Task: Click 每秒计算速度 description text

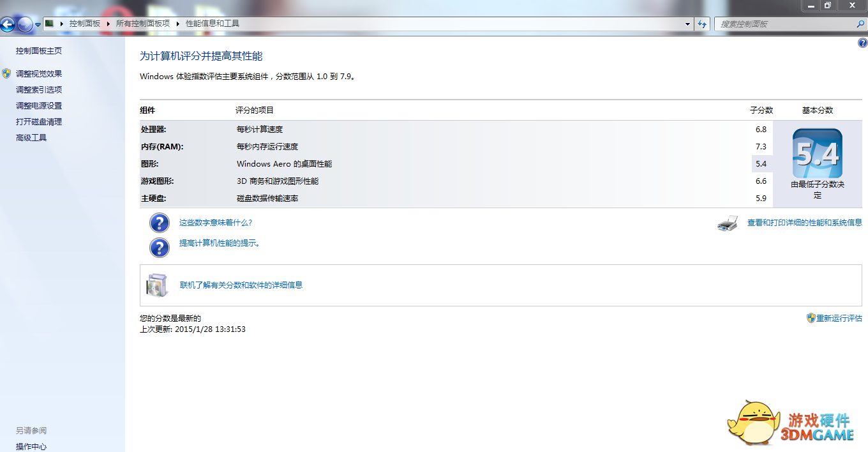Action: (x=260, y=130)
